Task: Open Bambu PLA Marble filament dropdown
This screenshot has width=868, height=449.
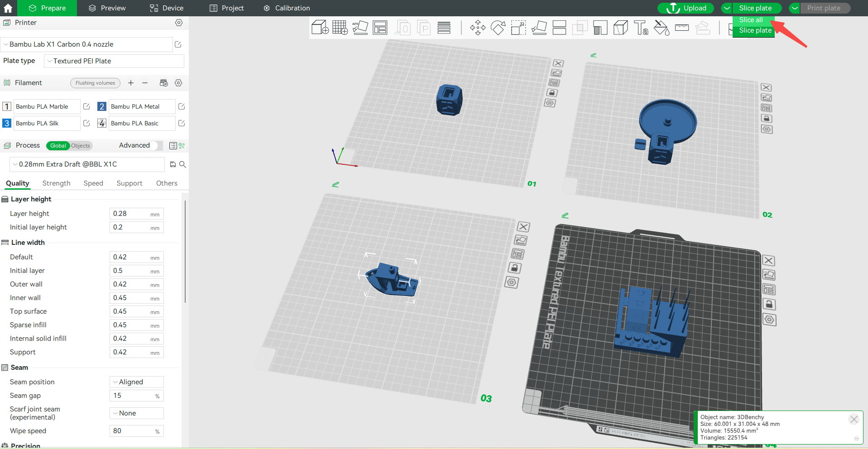Action: tap(47, 106)
